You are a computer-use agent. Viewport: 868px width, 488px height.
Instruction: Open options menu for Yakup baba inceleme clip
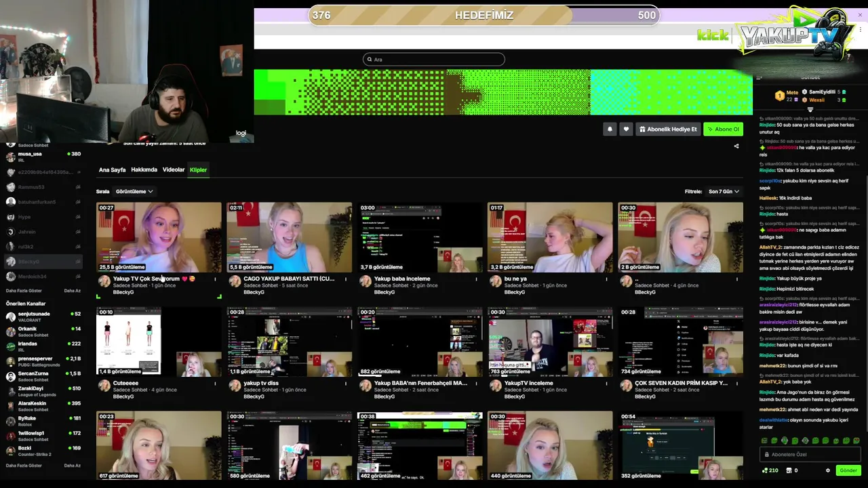(475, 279)
